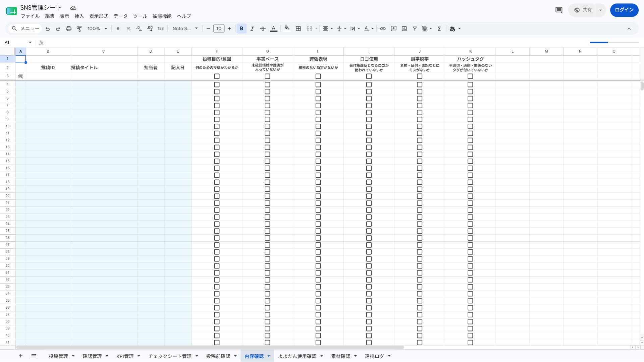Open the vertical align dropdown
Image resolution: width=644 pixels, height=362 pixels.
point(341,29)
